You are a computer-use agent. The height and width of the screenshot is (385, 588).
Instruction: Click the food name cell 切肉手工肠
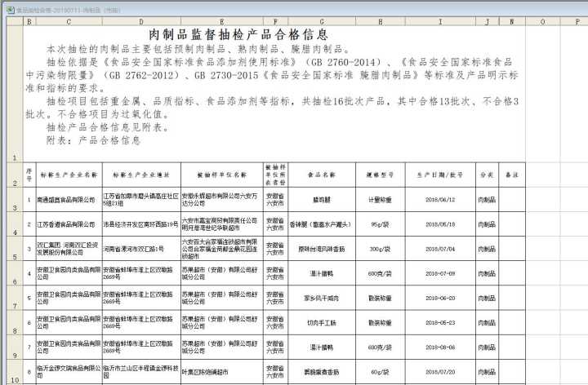(x=322, y=322)
